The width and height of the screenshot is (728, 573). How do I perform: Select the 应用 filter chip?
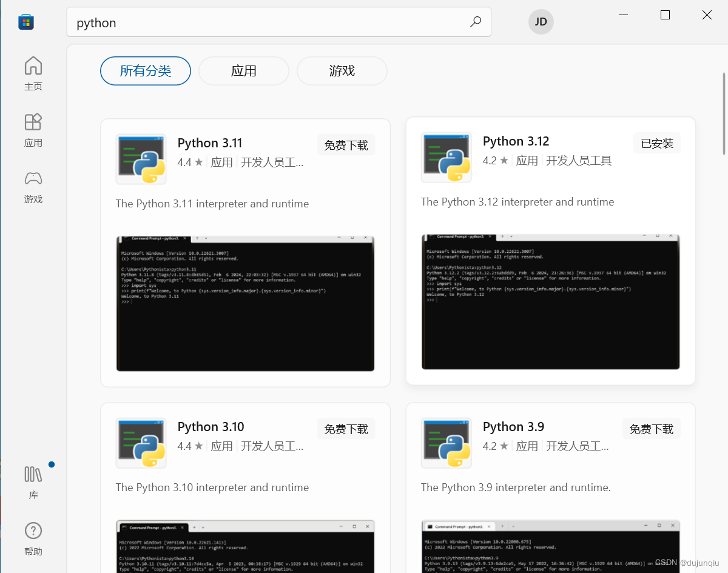click(x=243, y=70)
